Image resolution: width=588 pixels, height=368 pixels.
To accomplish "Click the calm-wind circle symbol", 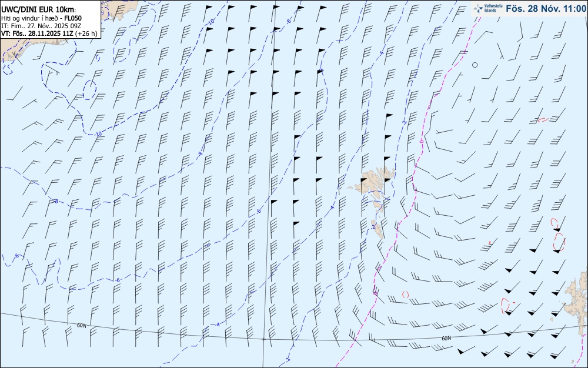I will 475,65.
